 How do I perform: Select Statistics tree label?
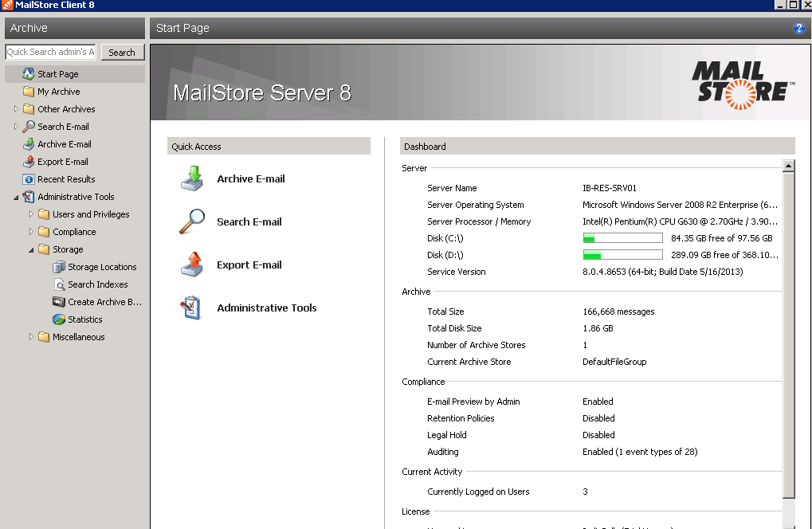[85, 319]
